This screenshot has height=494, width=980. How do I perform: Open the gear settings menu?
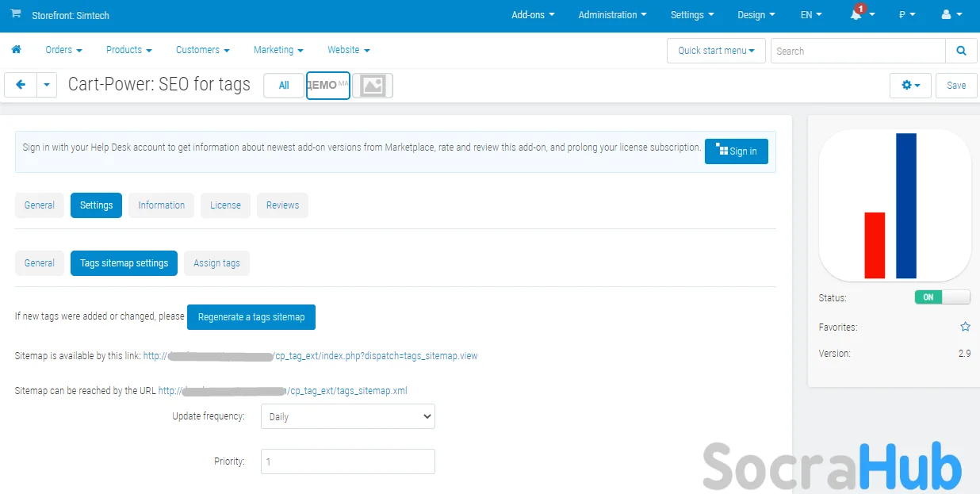click(910, 85)
